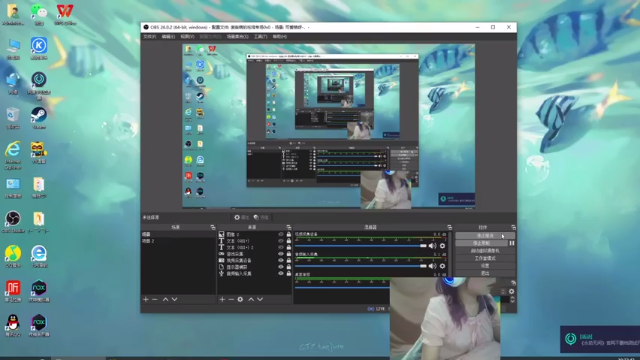640x360 pixels.
Task: Open source properties gear in Sources toolbar
Action: 240,300
